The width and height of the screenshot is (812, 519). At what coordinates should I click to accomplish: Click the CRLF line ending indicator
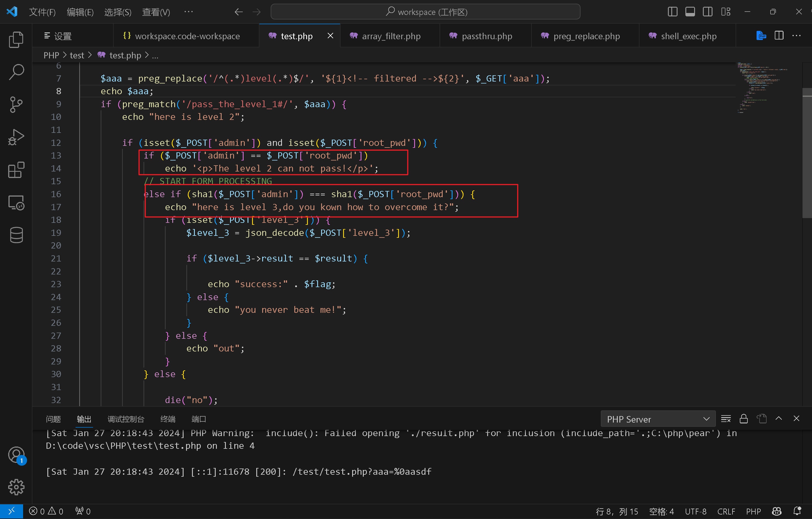[x=726, y=511]
